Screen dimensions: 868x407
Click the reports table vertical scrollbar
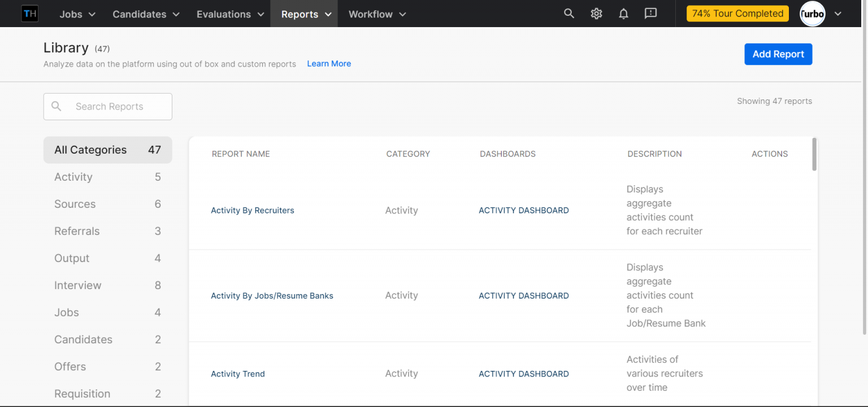point(814,154)
